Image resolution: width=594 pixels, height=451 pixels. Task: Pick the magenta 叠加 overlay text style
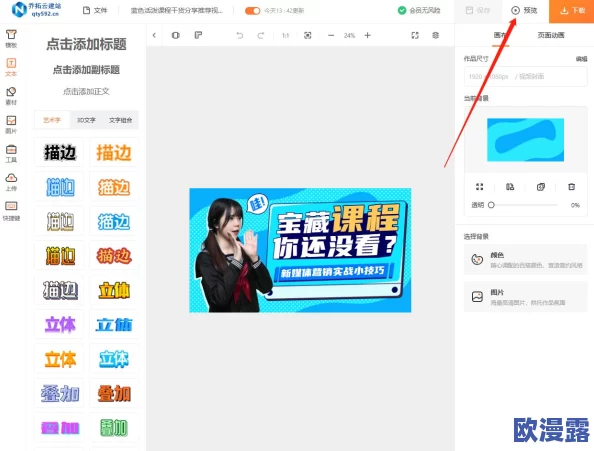click(x=59, y=428)
